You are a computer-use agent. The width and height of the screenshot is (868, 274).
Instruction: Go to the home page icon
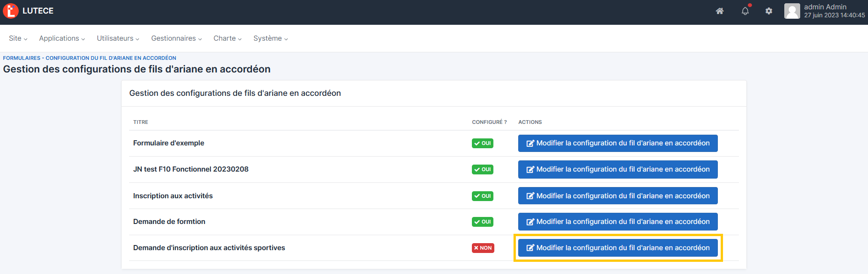pyautogui.click(x=720, y=11)
